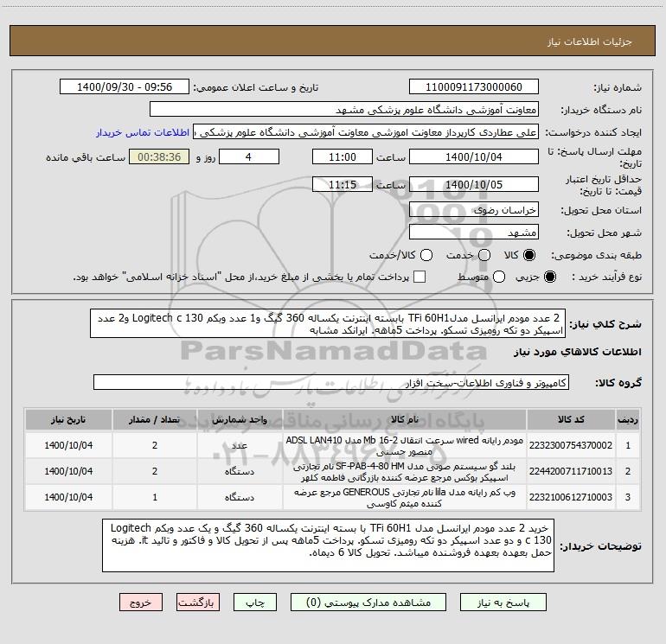Click the گروه کالا field کامپیوتر و فناوری
The height and width of the screenshot is (644, 666).
pyautogui.click(x=331, y=382)
